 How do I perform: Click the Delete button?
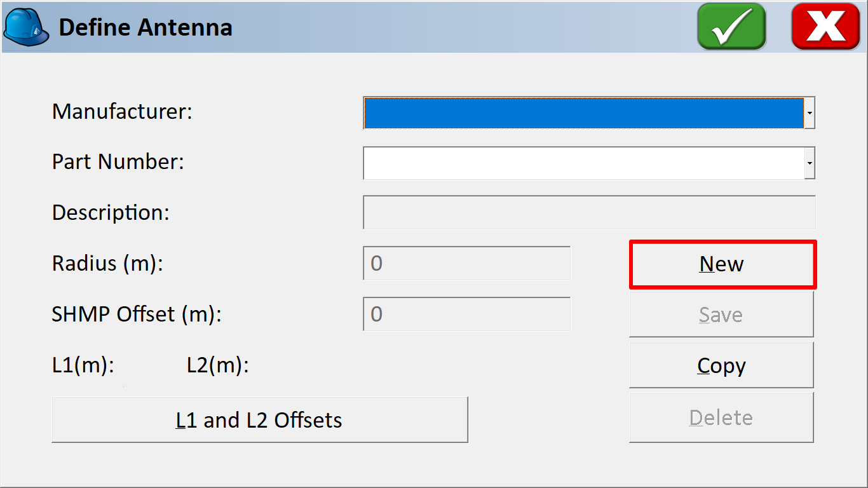tap(721, 417)
